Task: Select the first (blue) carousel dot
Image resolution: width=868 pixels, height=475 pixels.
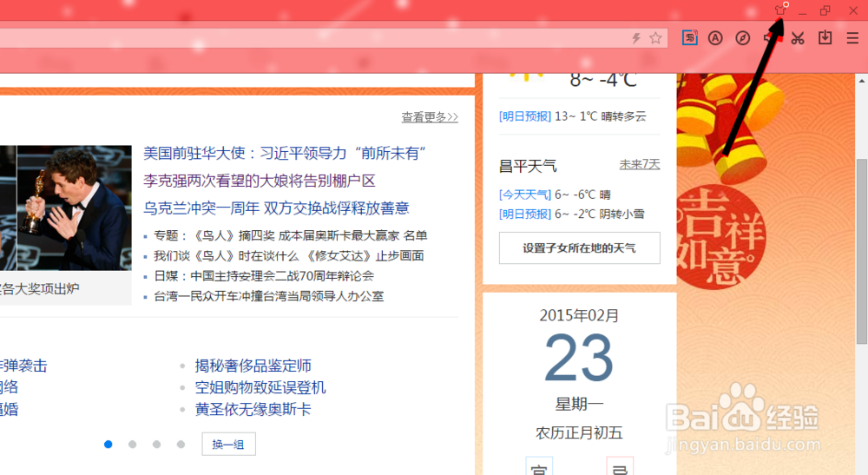Action: (108, 445)
